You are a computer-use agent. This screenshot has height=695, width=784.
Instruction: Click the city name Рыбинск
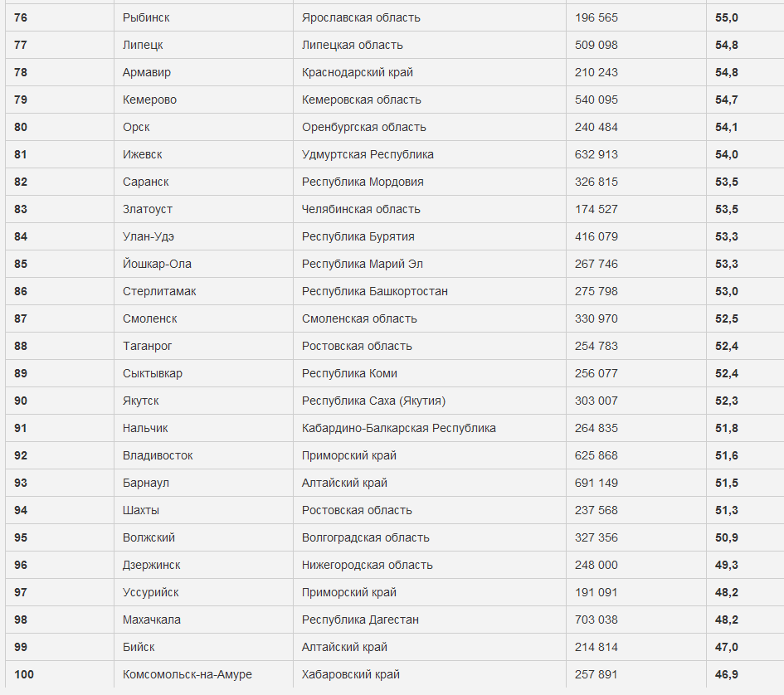146,17
